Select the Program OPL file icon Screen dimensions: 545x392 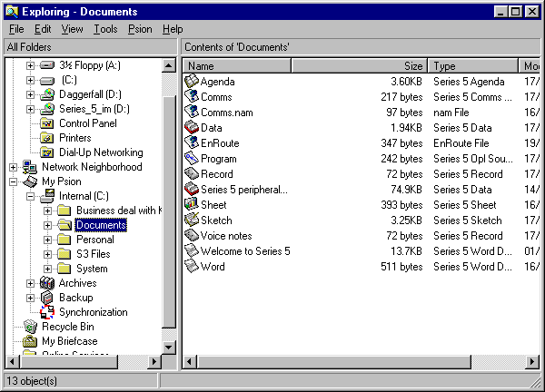click(x=191, y=158)
